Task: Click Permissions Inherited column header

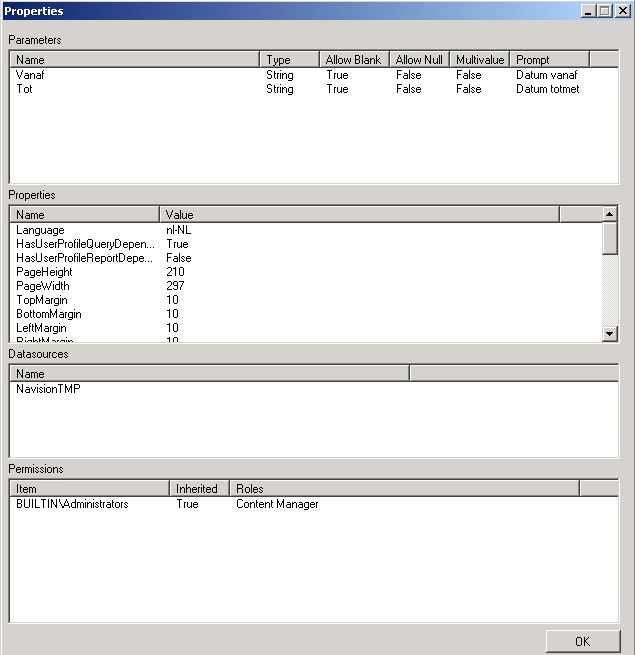Action: (x=199, y=488)
